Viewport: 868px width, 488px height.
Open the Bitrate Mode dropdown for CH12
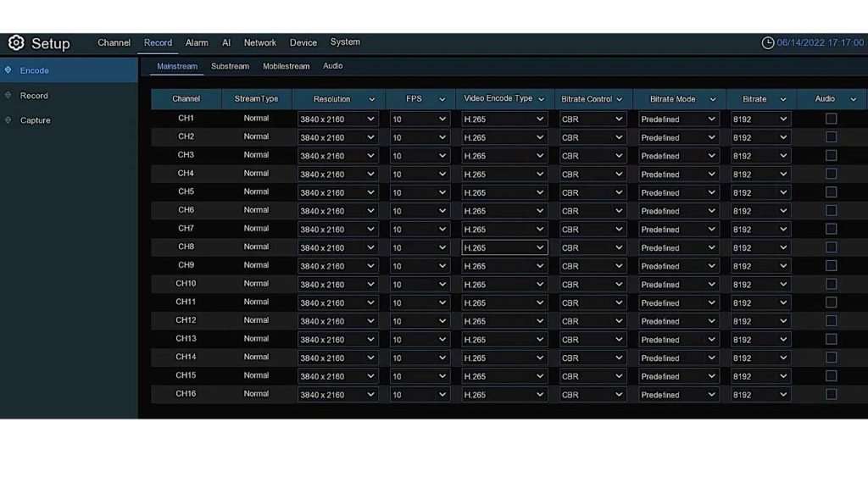tap(678, 321)
